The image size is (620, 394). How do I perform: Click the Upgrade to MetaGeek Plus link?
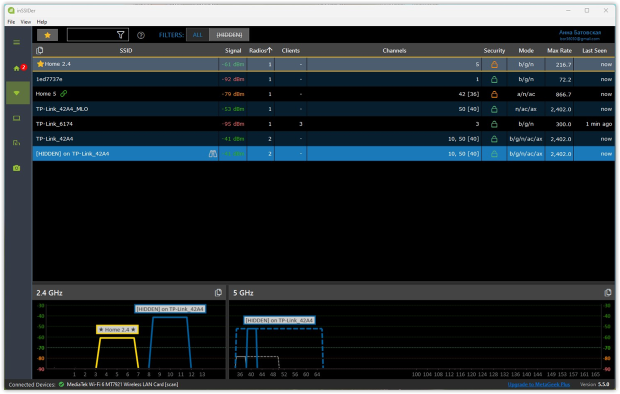539,385
